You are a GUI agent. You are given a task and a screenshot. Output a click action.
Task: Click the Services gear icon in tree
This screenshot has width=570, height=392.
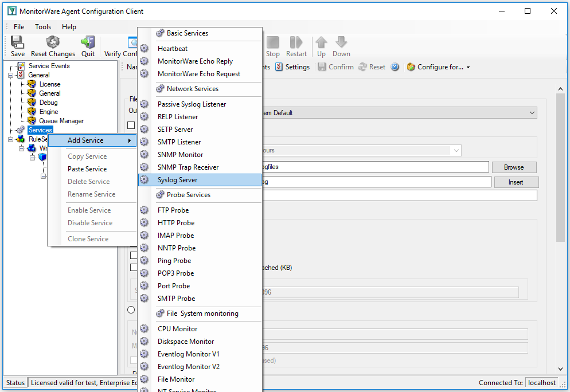pos(21,130)
